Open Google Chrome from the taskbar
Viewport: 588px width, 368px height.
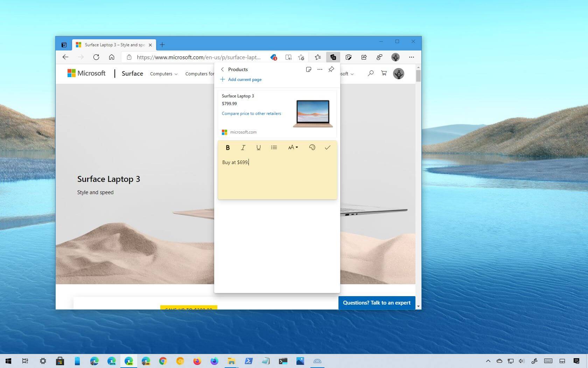[163, 361]
